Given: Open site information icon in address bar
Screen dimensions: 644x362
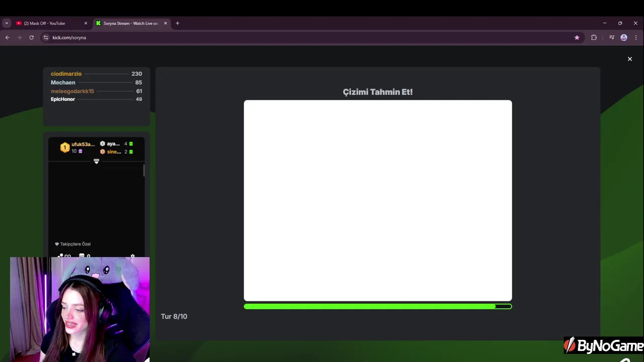Looking at the screenshot, I should click(x=46, y=37).
